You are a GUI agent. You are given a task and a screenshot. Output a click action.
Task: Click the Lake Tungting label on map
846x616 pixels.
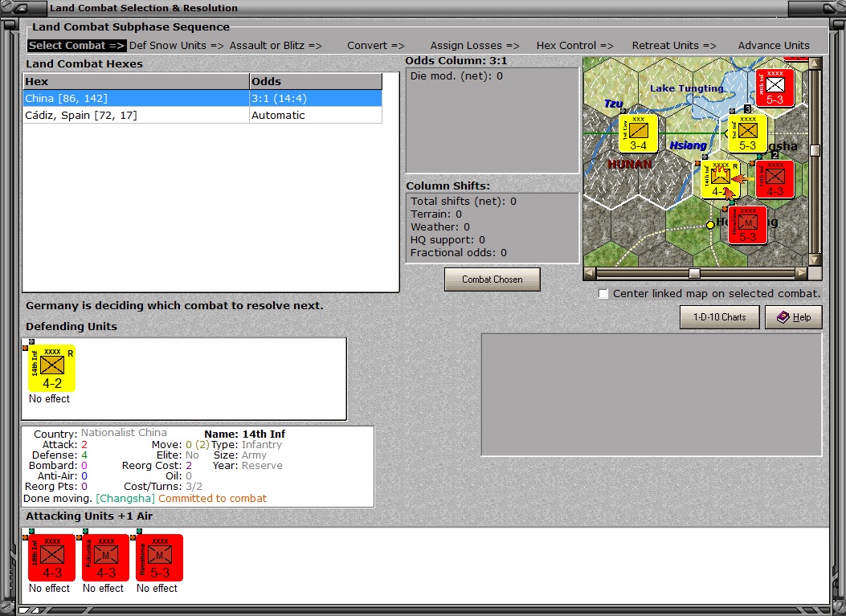point(686,88)
